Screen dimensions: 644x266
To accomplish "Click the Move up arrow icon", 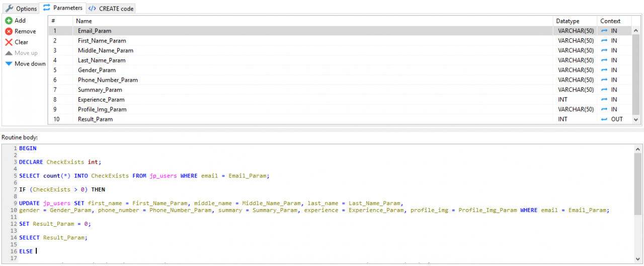I will pos(9,53).
